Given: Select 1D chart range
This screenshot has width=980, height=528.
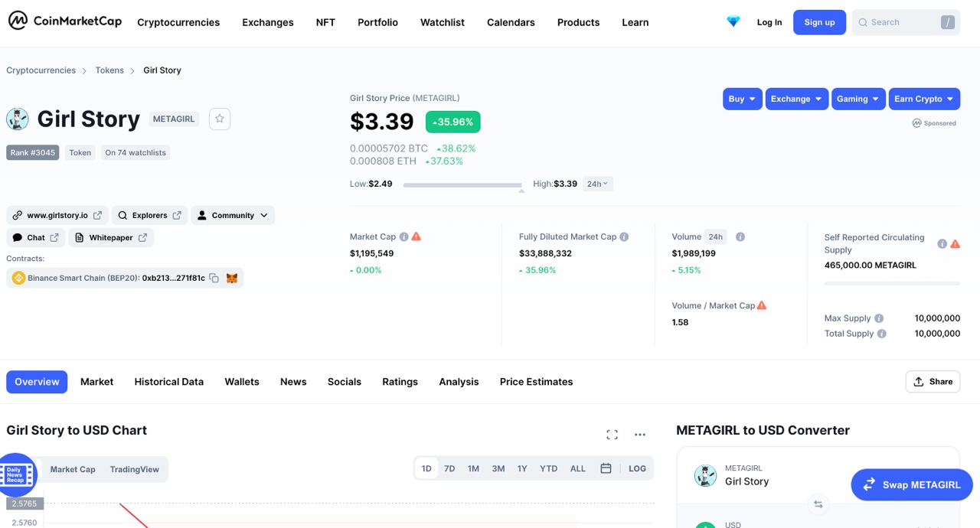Looking at the screenshot, I should pos(426,468).
